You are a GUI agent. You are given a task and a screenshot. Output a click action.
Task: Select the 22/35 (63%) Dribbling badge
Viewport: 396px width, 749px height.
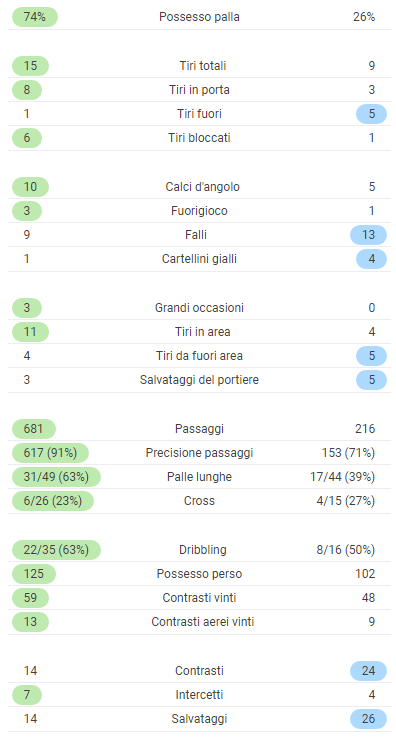pyautogui.click(x=56, y=550)
